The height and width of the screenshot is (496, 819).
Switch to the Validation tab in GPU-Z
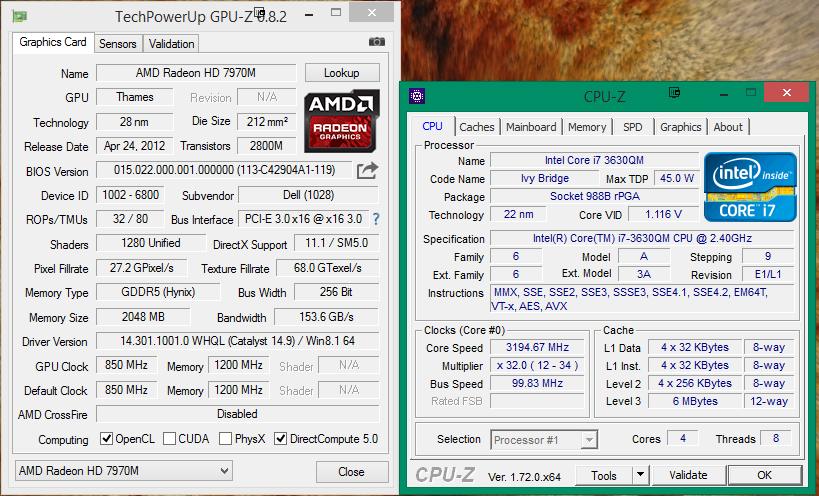click(x=171, y=44)
